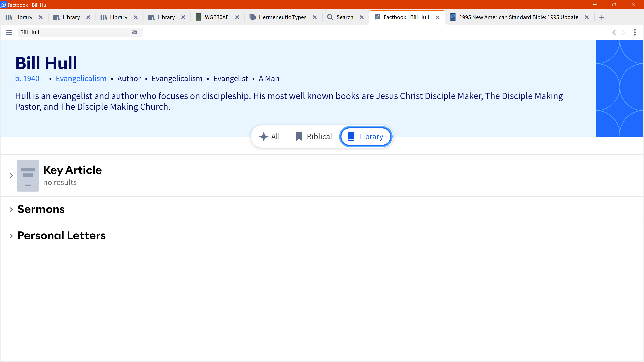The height and width of the screenshot is (362, 644).
Task: Close the second Library tab
Action: (88, 17)
